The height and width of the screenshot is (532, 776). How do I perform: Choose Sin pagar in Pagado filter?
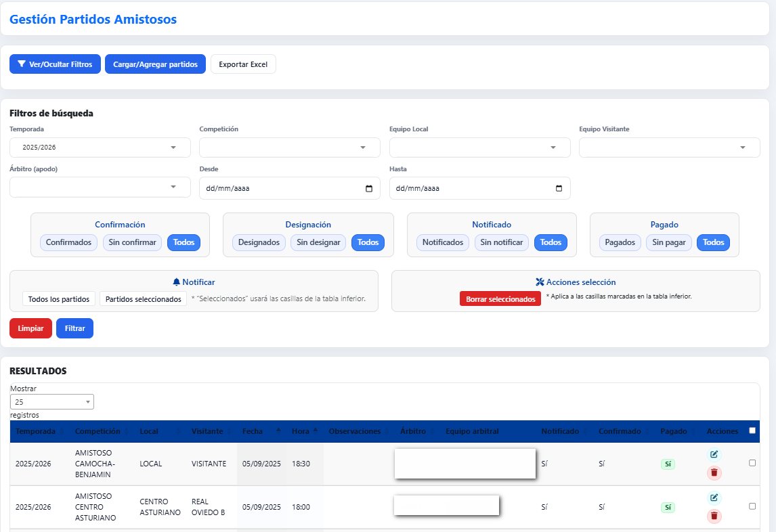669,242
